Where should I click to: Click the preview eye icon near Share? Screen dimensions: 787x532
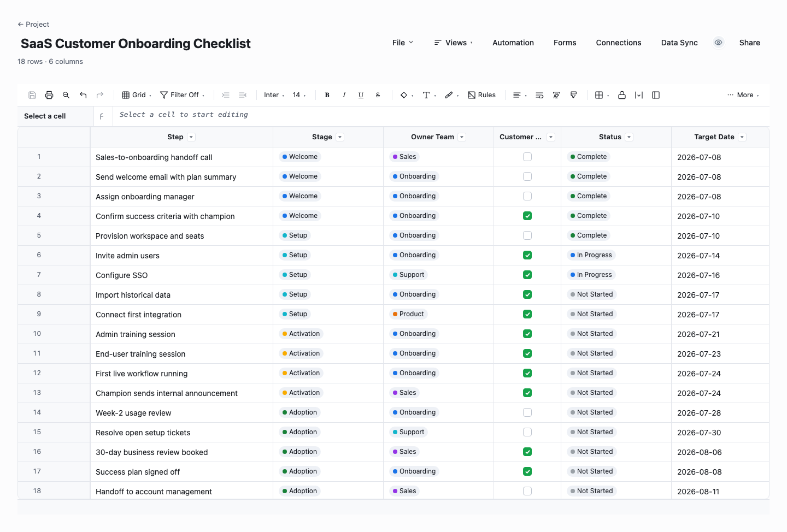(719, 43)
